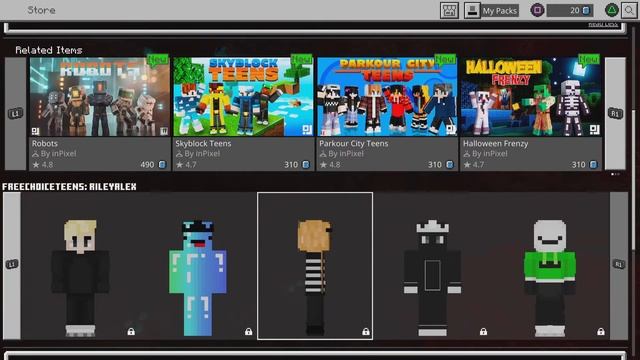Viewport: 640px width, 360px height.
Task: Open the Skyblock Teens pack thumbnail
Action: pyautogui.click(x=243, y=97)
